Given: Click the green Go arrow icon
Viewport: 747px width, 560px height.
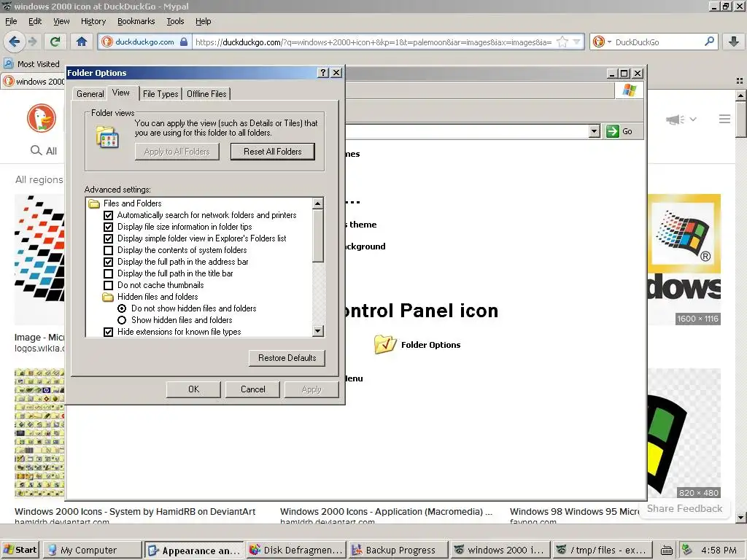Looking at the screenshot, I should click(x=613, y=131).
